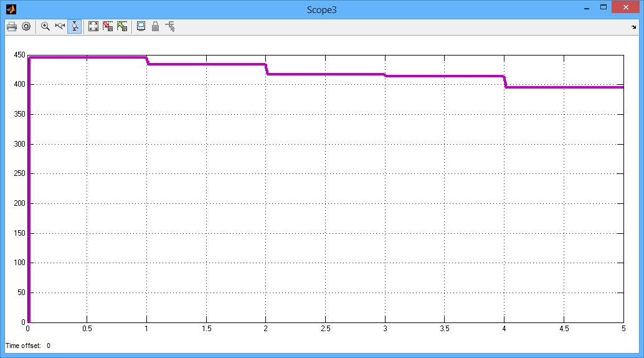Click the 100 y-axis label
Viewport: 644px width, 358px height.
coord(19,263)
